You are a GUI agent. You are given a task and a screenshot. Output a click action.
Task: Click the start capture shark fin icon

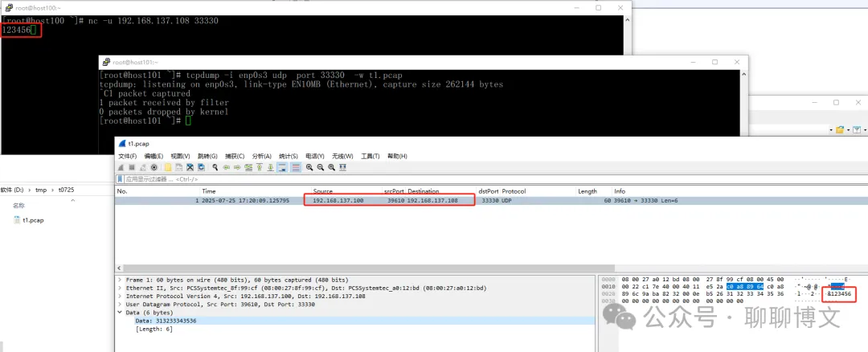121,167
